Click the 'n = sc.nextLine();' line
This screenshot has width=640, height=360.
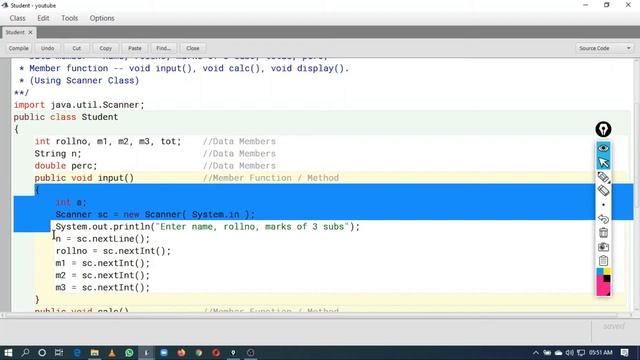coord(103,239)
